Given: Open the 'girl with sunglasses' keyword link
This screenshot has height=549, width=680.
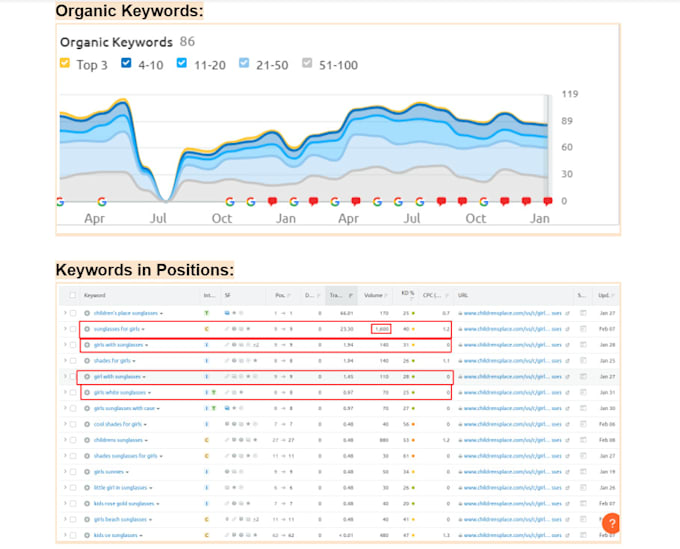Looking at the screenshot, I should [117, 377].
